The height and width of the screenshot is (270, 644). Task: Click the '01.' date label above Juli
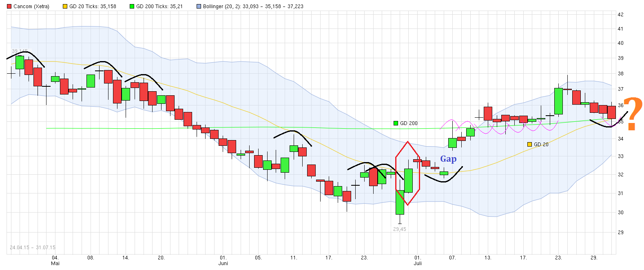(417, 258)
